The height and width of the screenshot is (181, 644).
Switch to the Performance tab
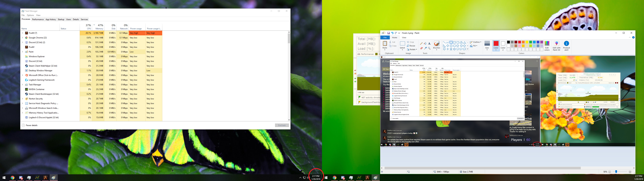(x=38, y=19)
